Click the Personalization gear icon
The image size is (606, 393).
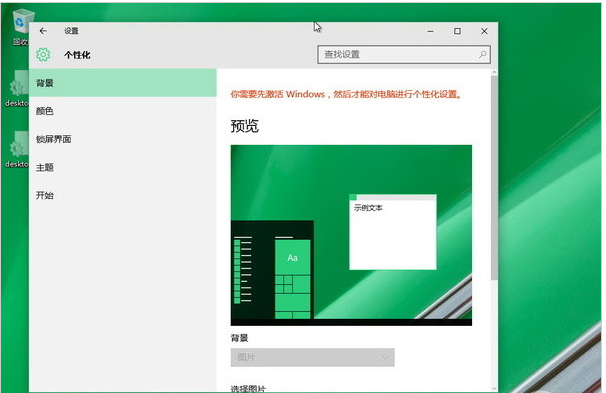43,54
